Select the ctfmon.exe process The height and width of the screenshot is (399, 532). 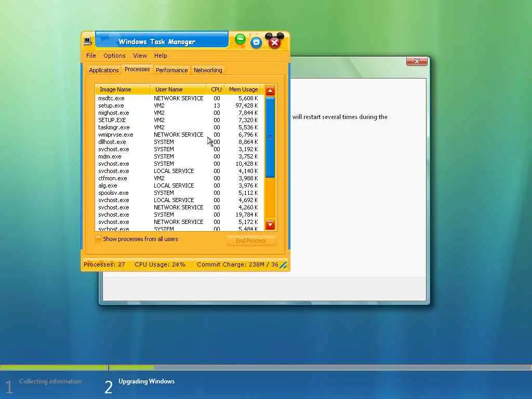tap(179, 179)
